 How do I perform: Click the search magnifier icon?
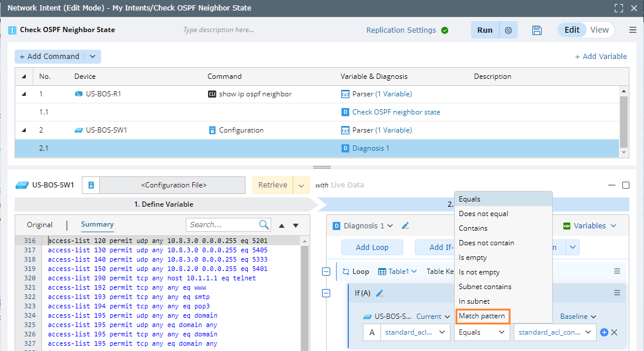tap(264, 225)
